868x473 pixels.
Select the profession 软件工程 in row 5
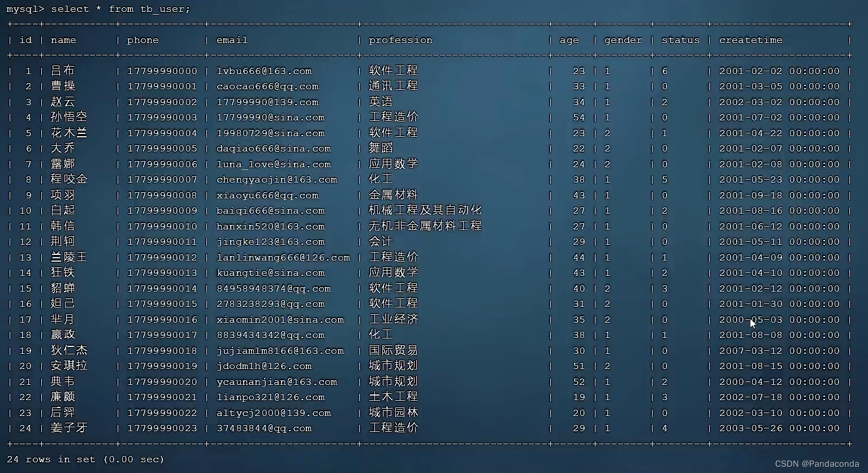click(393, 132)
